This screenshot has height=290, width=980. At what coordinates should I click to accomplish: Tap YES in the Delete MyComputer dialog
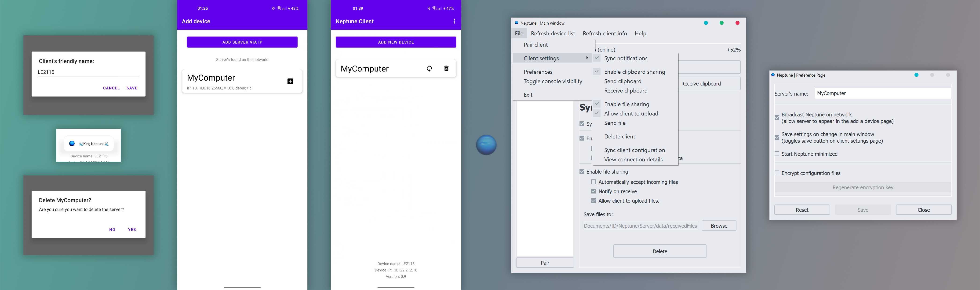[132, 229]
